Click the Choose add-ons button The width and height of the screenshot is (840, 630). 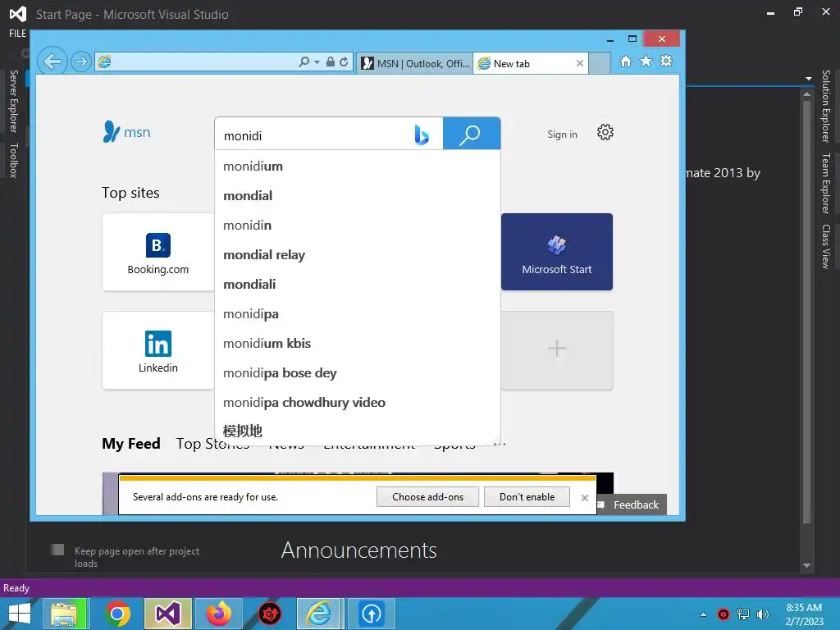click(427, 496)
